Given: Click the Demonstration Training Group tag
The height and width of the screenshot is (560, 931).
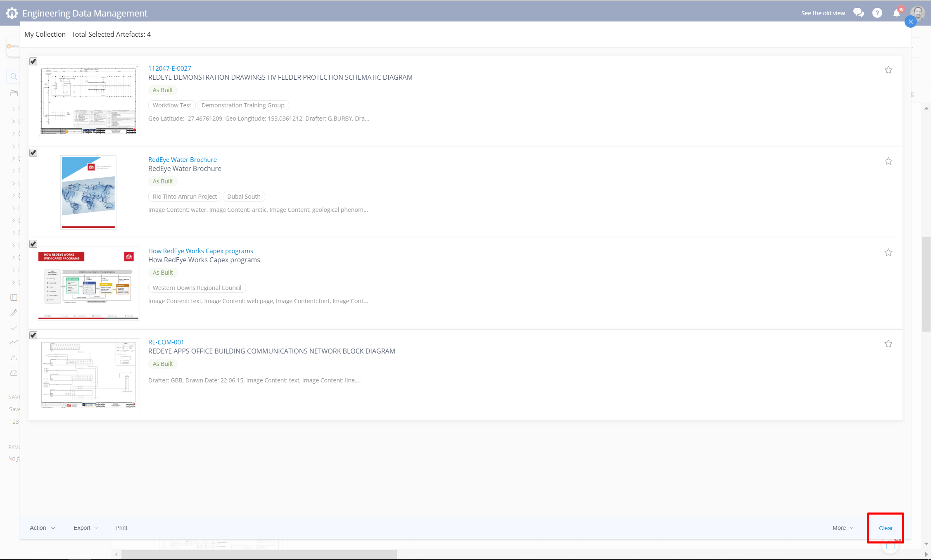Looking at the screenshot, I should 243,105.
